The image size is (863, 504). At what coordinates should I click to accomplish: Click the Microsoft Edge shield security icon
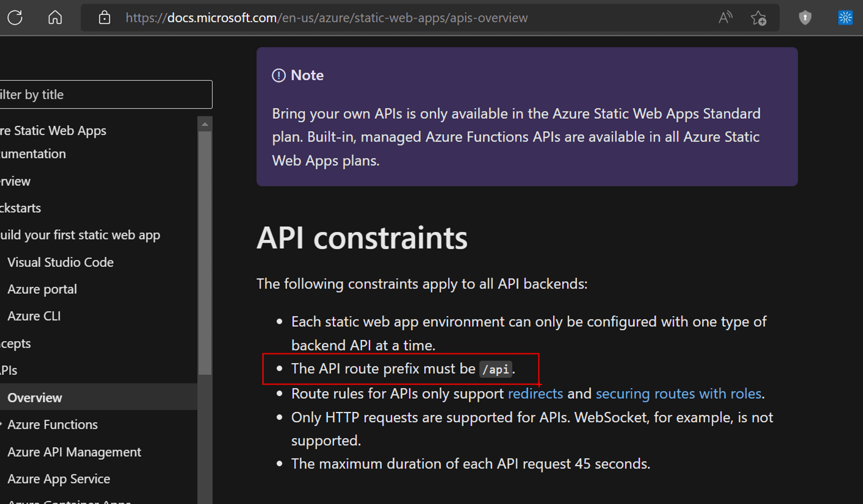805,17
